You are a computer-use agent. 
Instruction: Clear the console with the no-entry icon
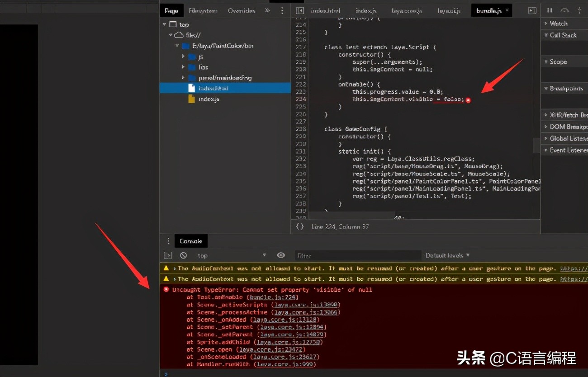tap(183, 255)
